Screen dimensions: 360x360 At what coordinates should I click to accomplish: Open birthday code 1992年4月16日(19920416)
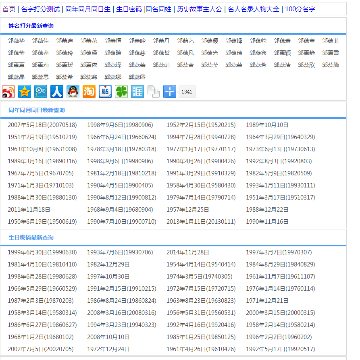pyautogui.click(x=201, y=325)
